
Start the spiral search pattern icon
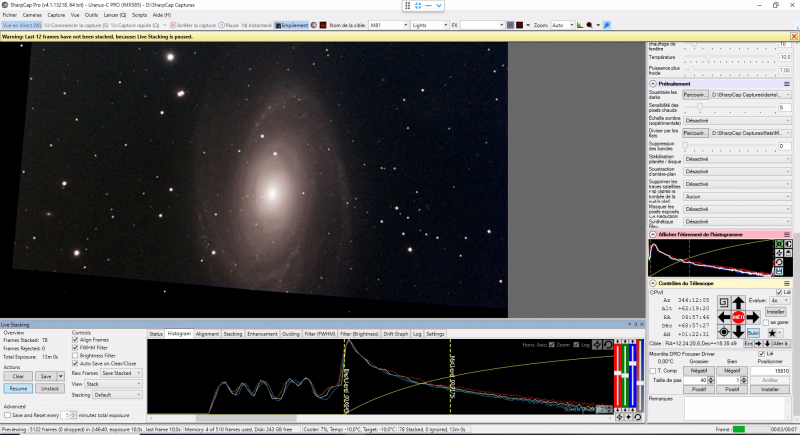pos(723,302)
